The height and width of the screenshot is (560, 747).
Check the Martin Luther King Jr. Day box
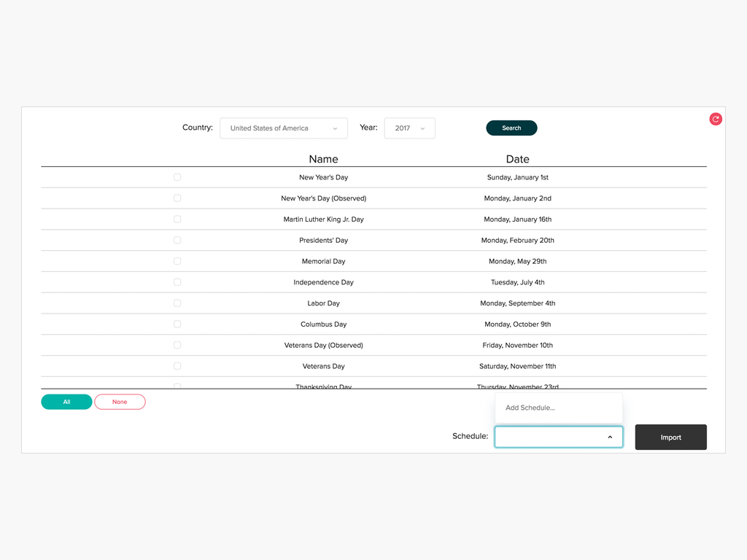coord(177,219)
